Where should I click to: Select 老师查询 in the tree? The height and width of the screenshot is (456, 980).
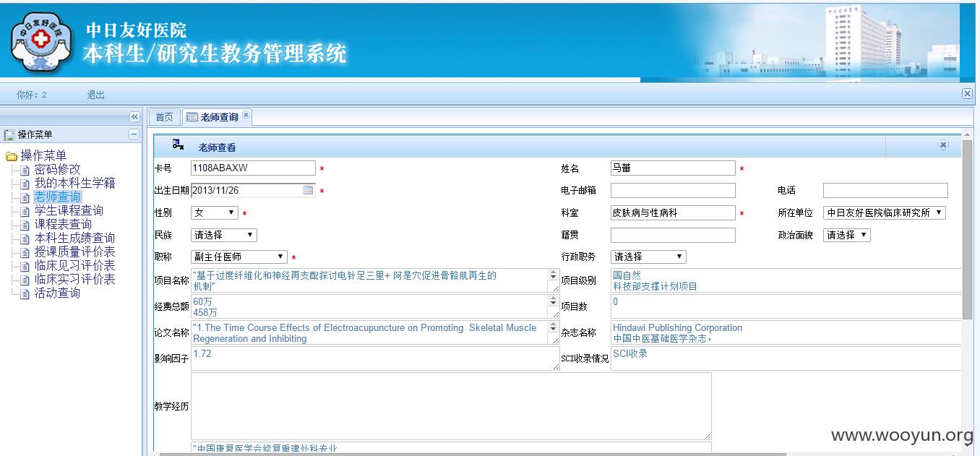(58, 197)
